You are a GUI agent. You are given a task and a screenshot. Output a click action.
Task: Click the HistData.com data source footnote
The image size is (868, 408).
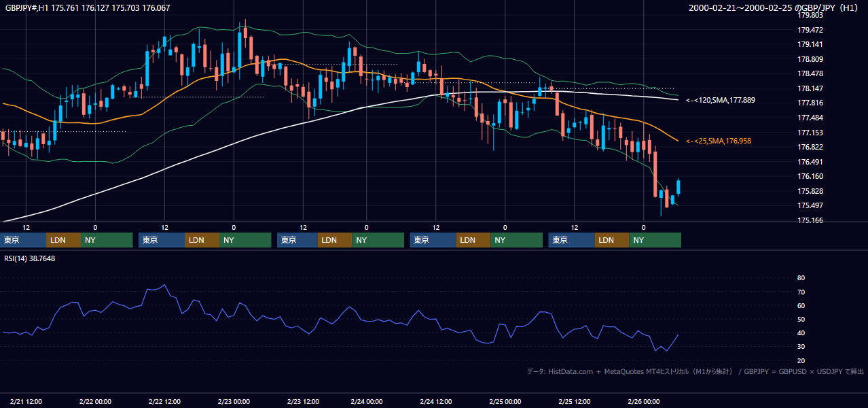point(695,371)
